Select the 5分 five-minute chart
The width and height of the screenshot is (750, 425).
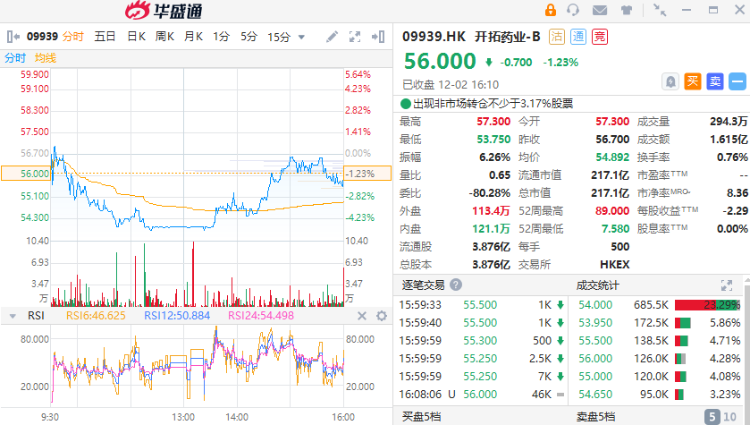coord(249,36)
